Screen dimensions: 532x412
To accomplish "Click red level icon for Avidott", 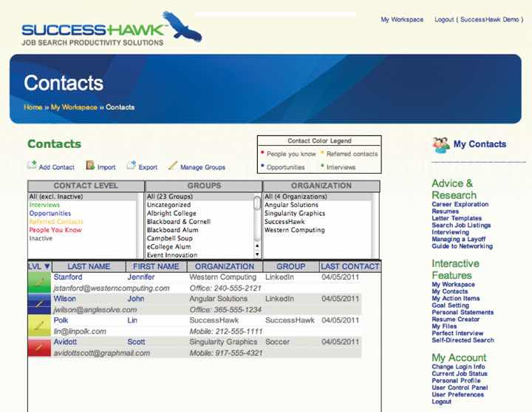I will [x=38, y=348].
